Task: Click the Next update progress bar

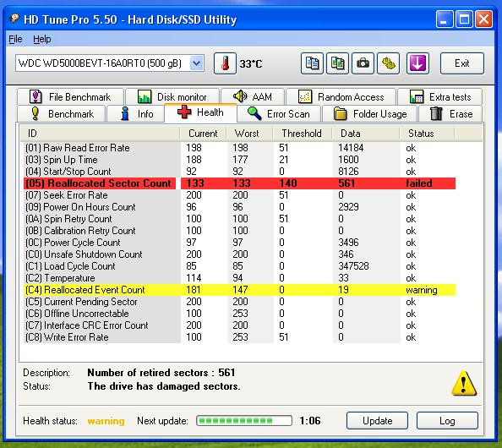Action: [244, 420]
